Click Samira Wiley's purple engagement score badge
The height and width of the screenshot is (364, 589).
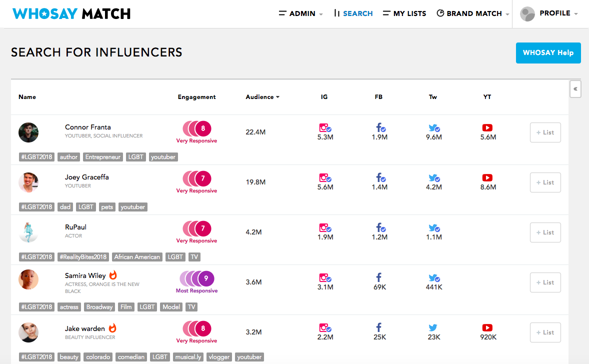(x=206, y=278)
